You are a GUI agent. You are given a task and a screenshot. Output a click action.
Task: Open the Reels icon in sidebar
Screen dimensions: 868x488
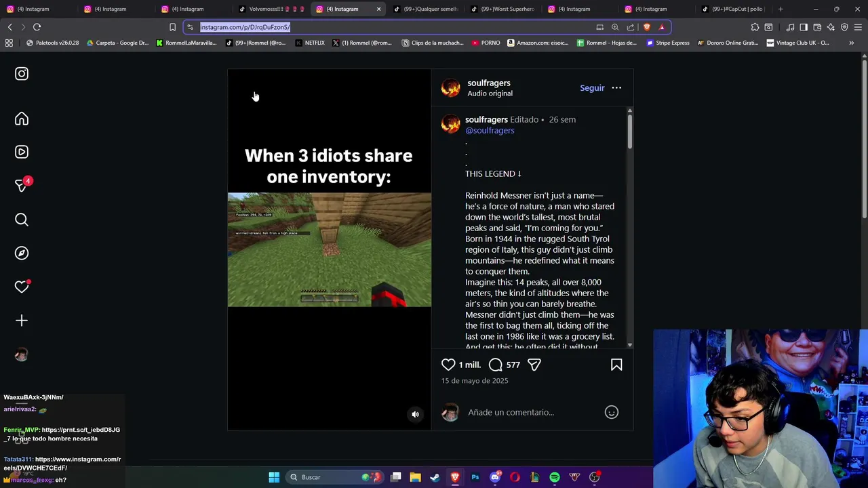tap(22, 152)
